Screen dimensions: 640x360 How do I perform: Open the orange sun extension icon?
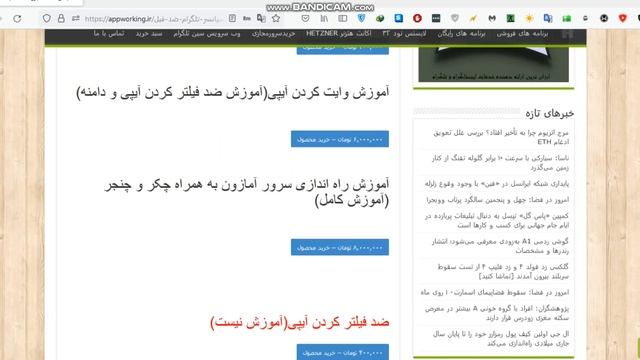tap(529, 18)
